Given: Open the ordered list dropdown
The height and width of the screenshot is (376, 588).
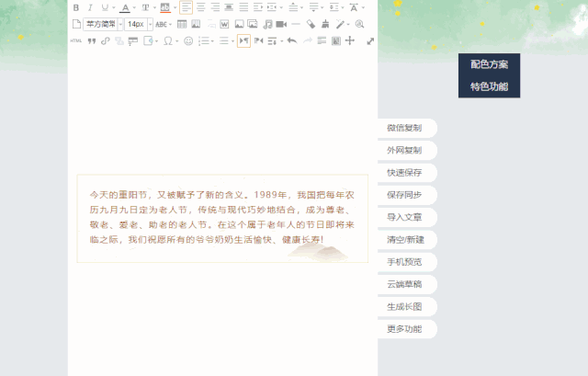Looking at the screenshot, I should (206, 40).
